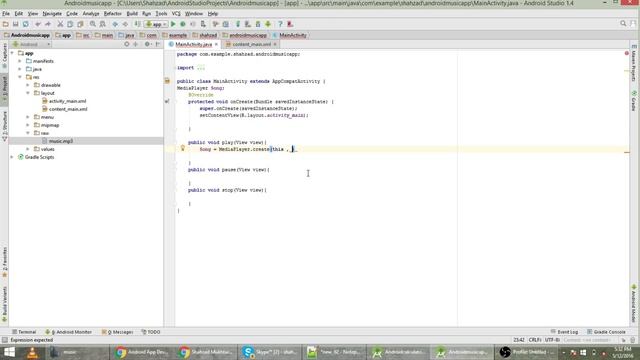
Task: Close the MainActivity.java editor tab
Action: [x=216, y=44]
